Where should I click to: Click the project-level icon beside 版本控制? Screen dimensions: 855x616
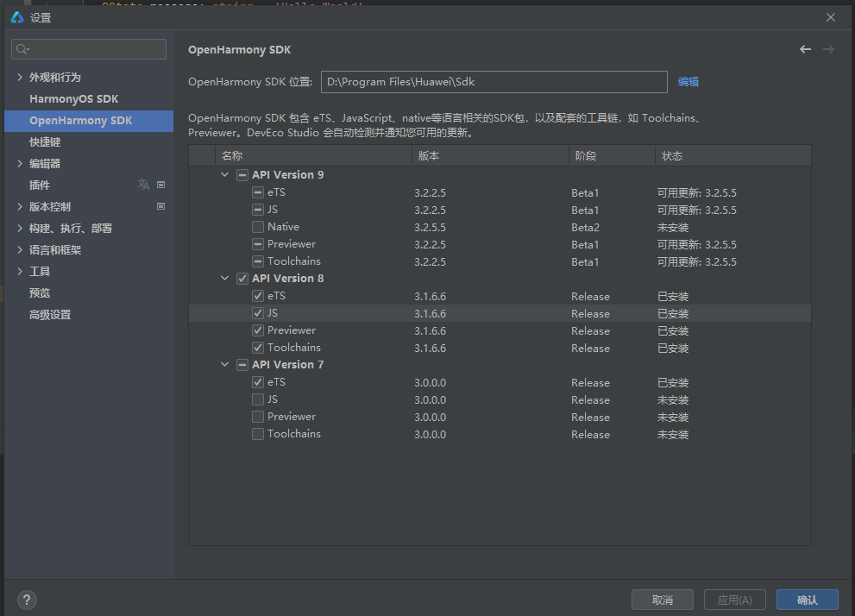coord(160,206)
